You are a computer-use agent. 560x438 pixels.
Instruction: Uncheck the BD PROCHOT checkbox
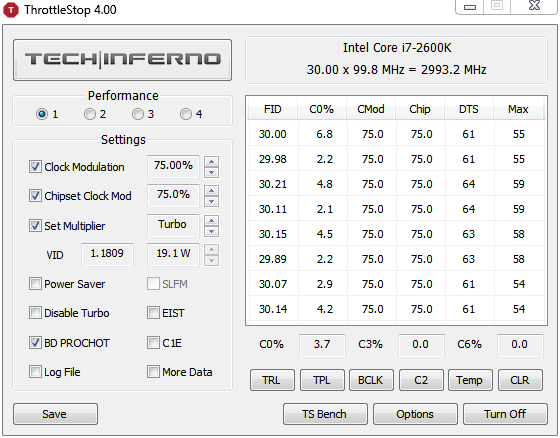35,343
